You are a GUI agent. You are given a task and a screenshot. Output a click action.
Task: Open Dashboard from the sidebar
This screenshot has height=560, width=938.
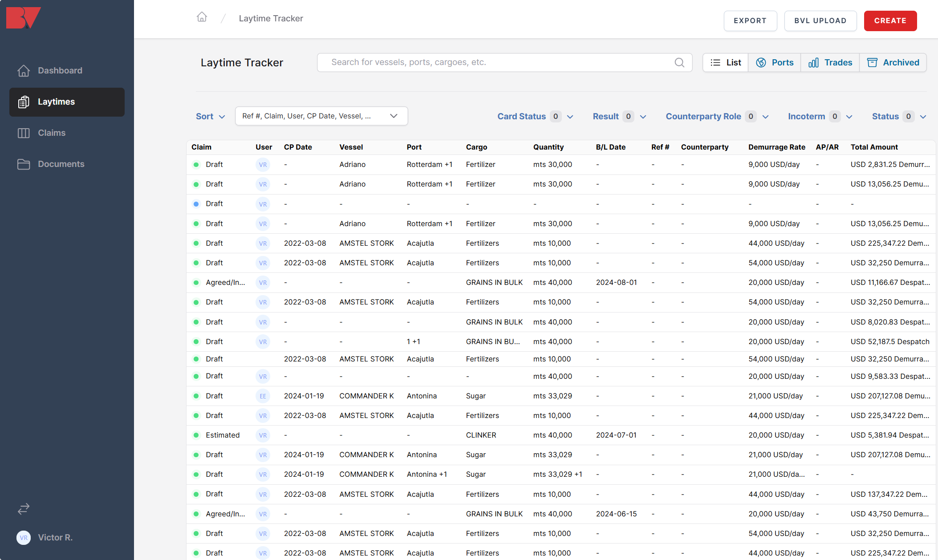pyautogui.click(x=60, y=70)
